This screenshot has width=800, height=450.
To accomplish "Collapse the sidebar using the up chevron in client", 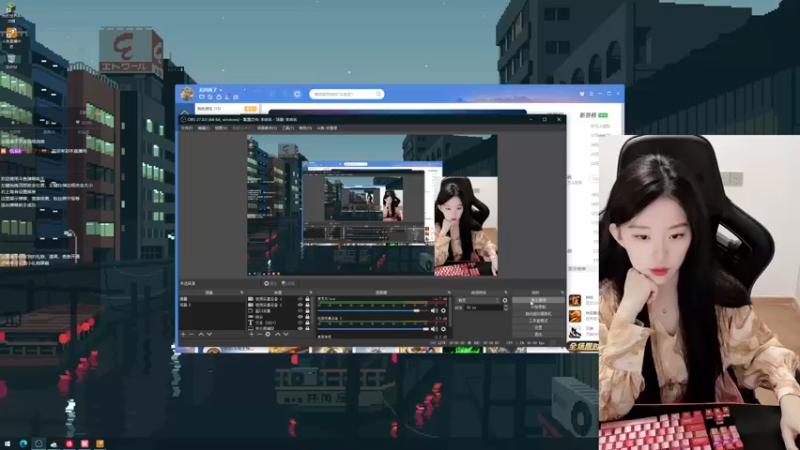I will [x=185, y=112].
